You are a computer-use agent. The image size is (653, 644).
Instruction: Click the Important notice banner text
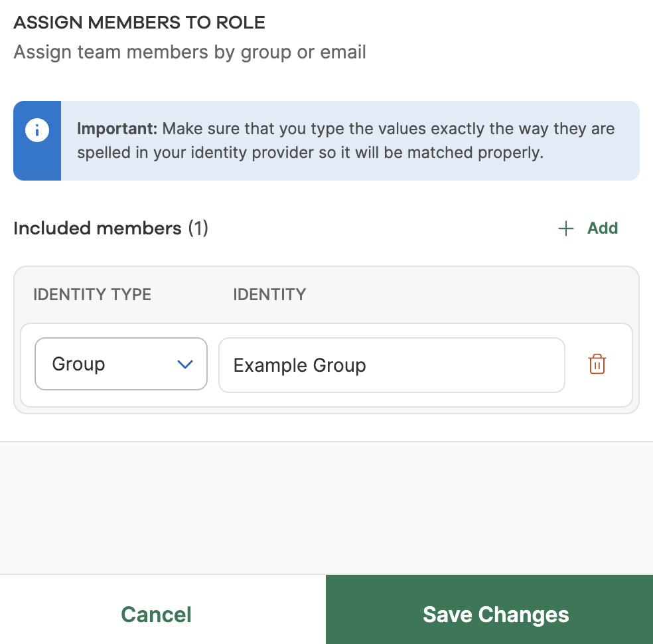345,141
